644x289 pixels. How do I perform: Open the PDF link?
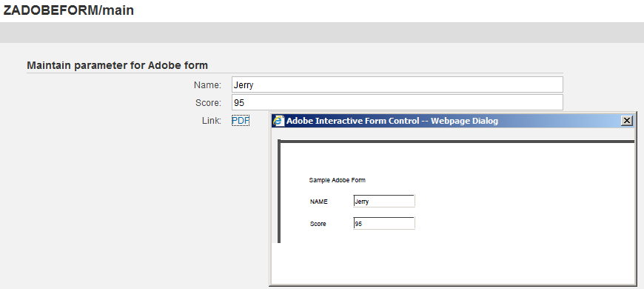pyautogui.click(x=241, y=121)
